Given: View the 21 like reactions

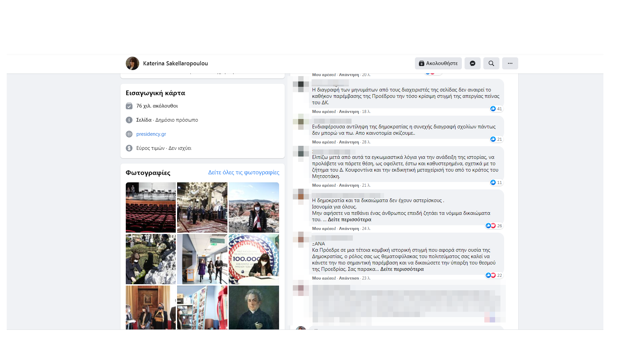Looking at the screenshot, I should pos(496,139).
